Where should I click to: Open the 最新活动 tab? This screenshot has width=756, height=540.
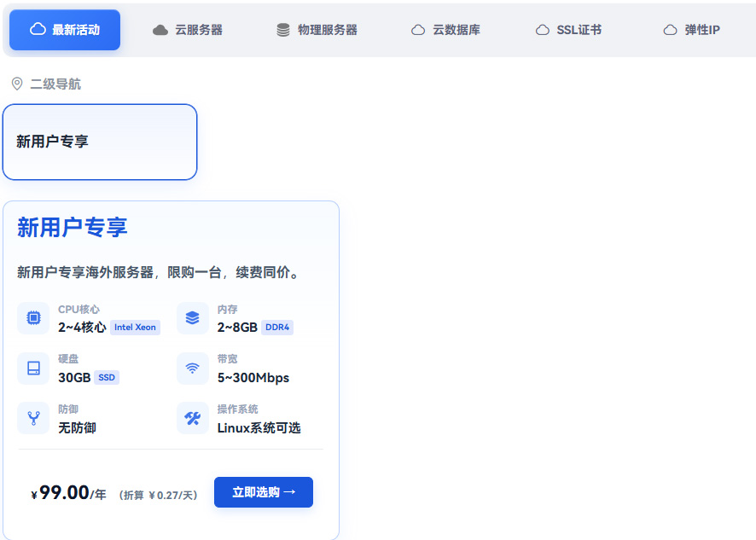click(x=65, y=30)
